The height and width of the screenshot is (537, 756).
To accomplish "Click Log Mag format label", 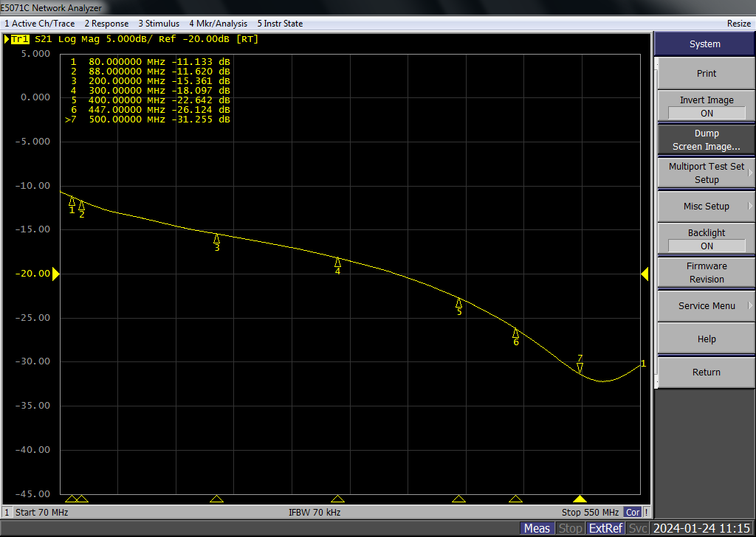I will [x=78, y=39].
